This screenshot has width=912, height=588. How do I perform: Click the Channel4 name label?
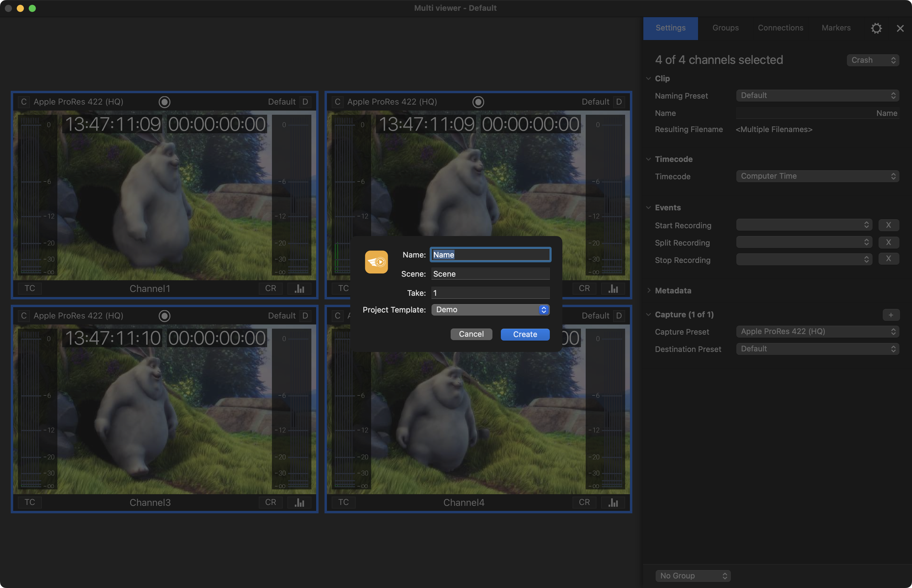(x=464, y=503)
